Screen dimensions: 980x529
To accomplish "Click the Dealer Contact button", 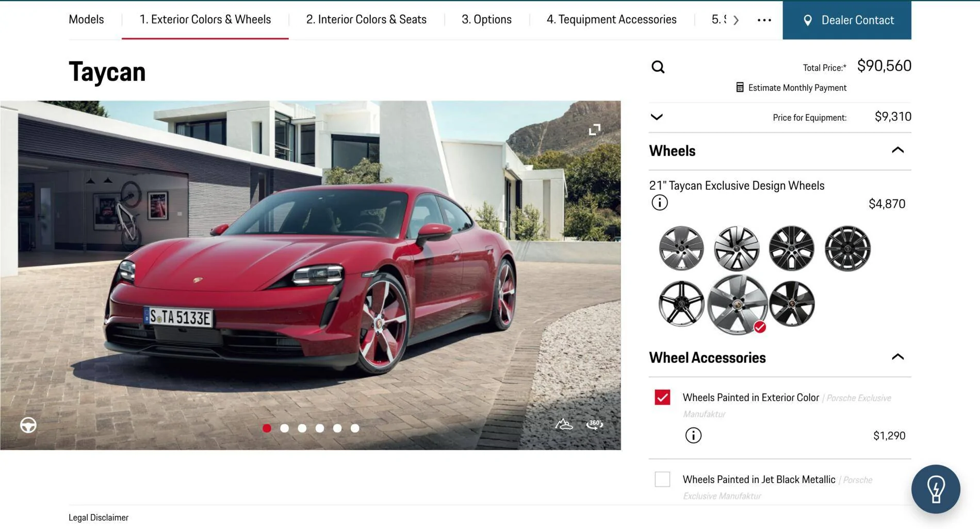I will coord(846,20).
